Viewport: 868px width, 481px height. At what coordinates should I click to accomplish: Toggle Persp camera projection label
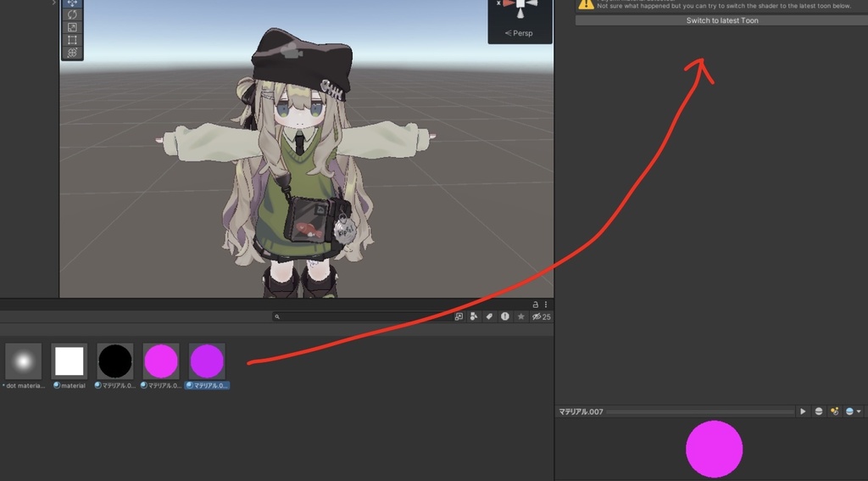tap(519, 33)
